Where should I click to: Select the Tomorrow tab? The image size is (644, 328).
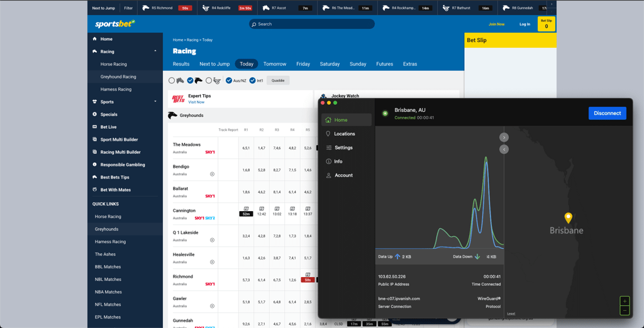(x=275, y=64)
